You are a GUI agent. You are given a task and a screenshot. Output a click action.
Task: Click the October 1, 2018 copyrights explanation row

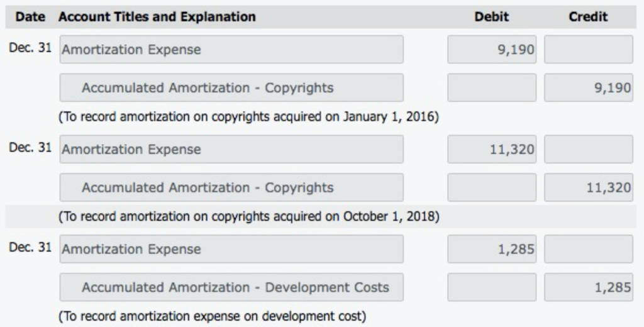pos(321,216)
